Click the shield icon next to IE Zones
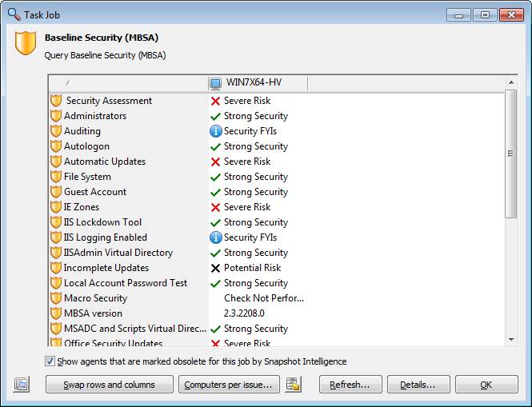Viewport: 532px width, 407px height. click(x=56, y=207)
